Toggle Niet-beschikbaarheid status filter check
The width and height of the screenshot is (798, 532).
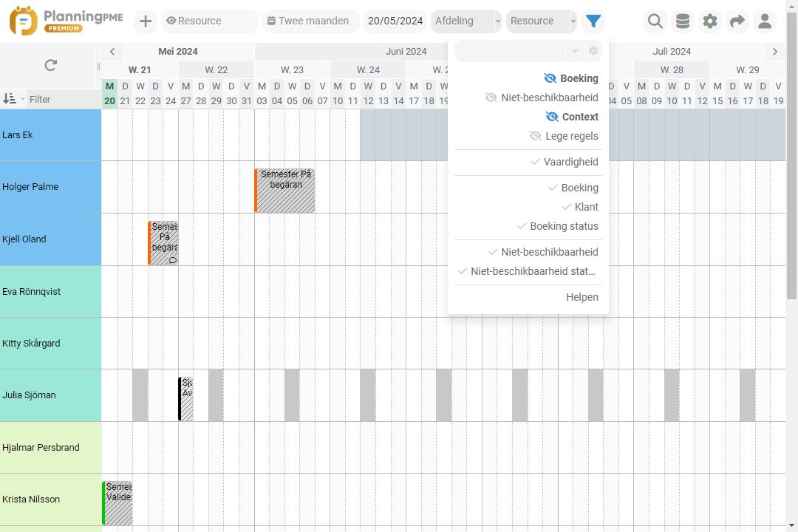527,271
